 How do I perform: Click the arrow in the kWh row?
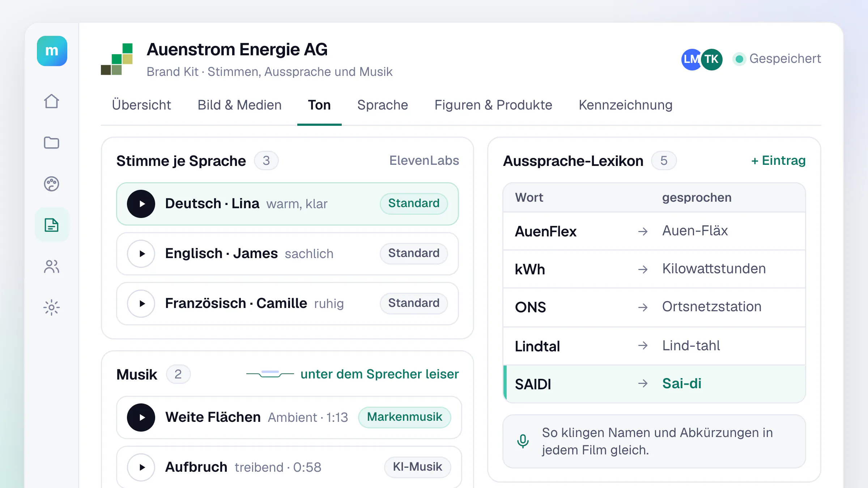point(643,269)
